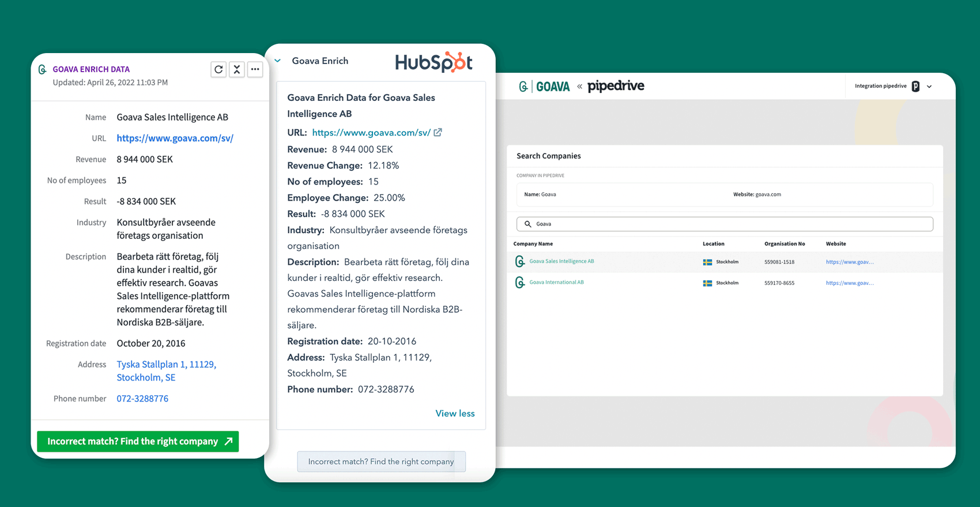Click Website: goava.com text

tap(757, 194)
